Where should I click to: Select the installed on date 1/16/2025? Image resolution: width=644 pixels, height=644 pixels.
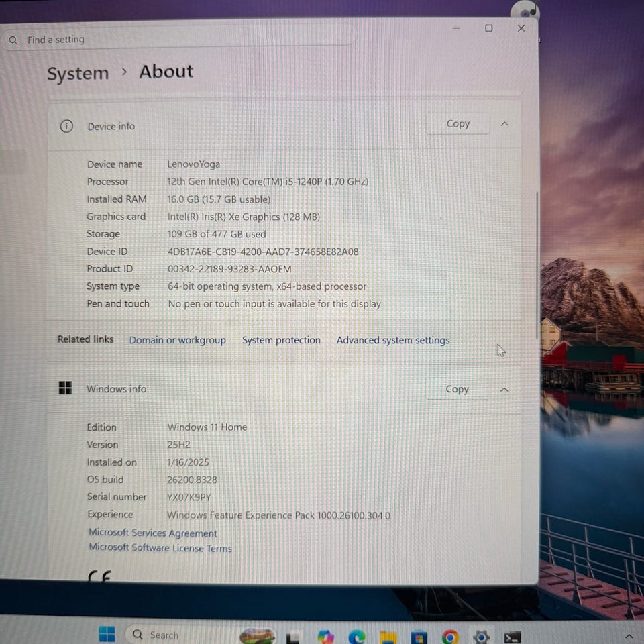pyautogui.click(x=188, y=462)
